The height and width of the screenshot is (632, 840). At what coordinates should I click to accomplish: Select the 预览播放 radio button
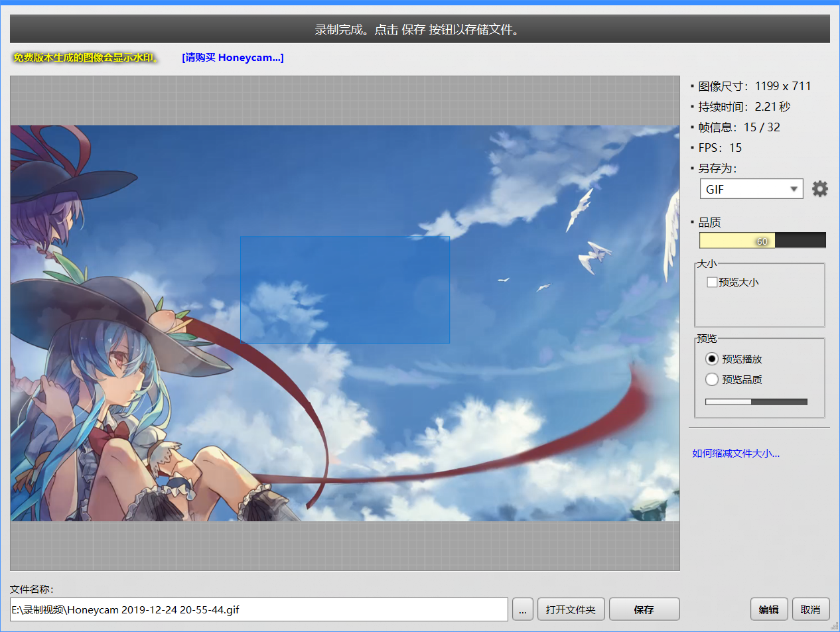(712, 359)
